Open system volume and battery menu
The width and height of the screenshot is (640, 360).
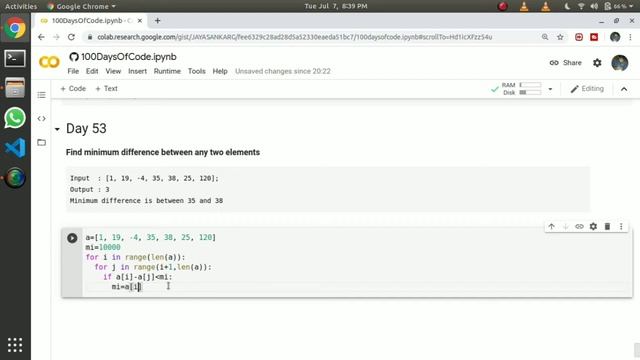tap(599, 6)
